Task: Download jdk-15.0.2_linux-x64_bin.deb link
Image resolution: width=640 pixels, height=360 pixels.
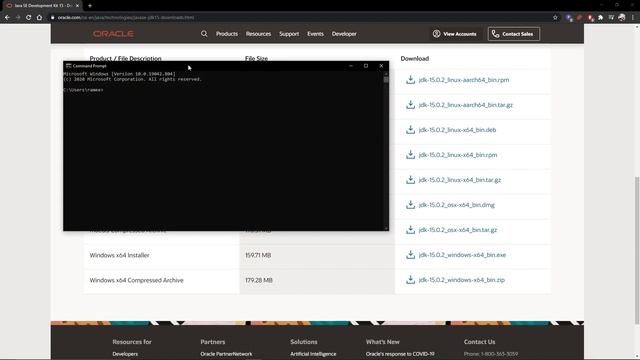Action: point(457,130)
